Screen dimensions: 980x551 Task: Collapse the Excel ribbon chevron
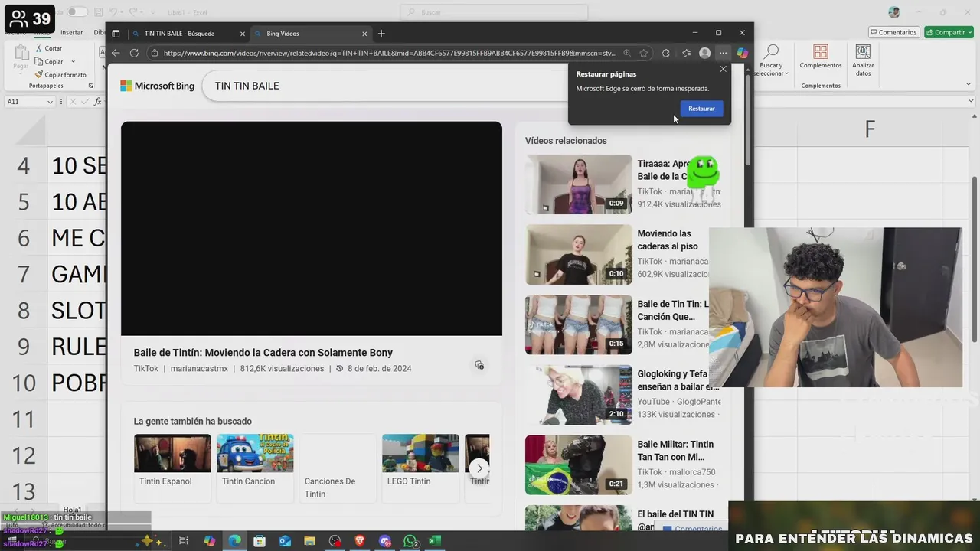[970, 86]
